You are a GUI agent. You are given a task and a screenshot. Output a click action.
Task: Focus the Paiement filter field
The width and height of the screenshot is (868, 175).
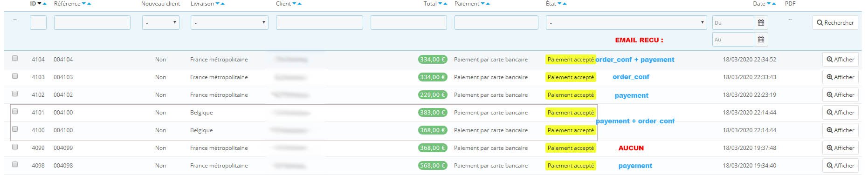tap(496, 22)
